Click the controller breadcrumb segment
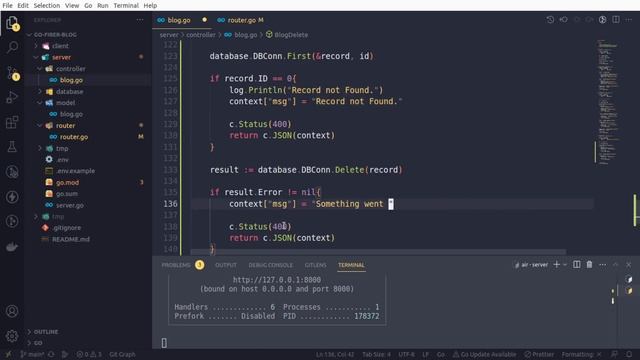Image resolution: width=640 pixels, height=360 pixels. [201, 35]
